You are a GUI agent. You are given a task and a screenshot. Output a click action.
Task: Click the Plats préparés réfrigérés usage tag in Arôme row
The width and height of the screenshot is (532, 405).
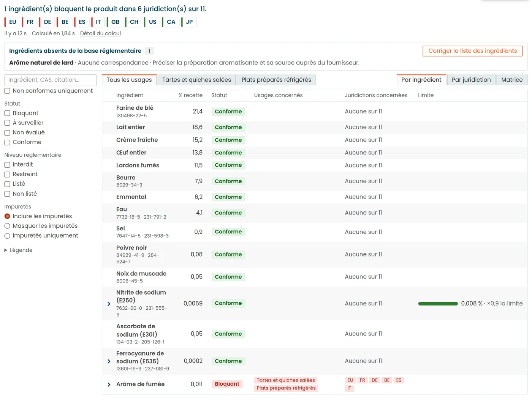tap(286, 388)
